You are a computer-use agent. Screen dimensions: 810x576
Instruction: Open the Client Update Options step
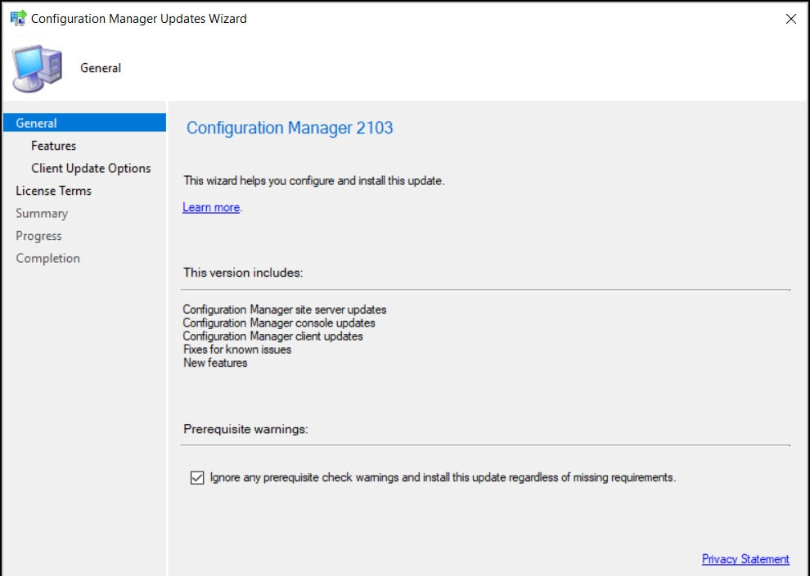coord(91,168)
